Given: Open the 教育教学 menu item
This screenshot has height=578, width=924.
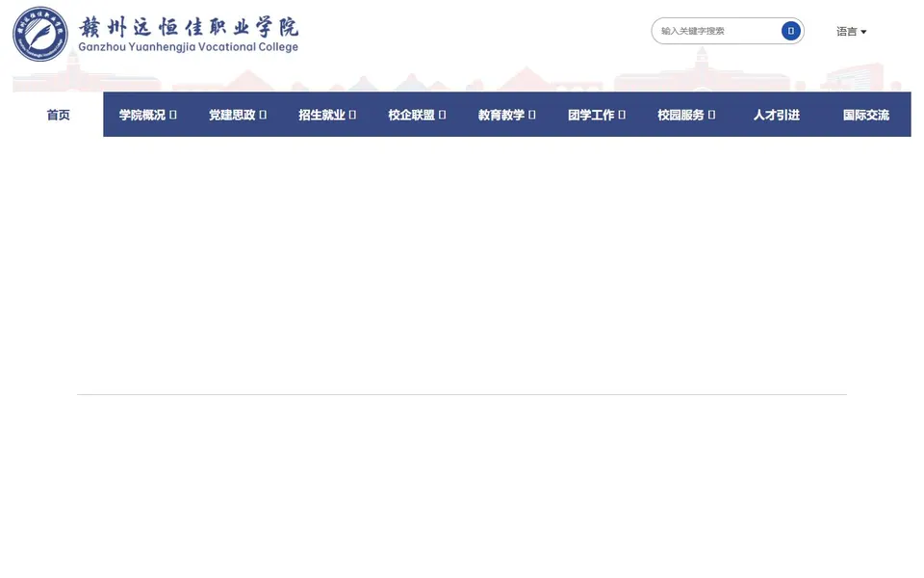Looking at the screenshot, I should click(500, 115).
